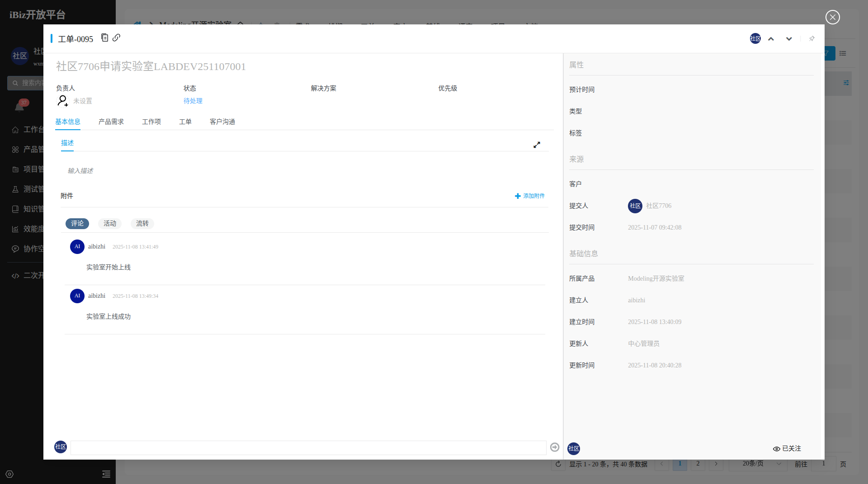Expand the description editor to fullscreen
Viewport: 868px width, 484px height.
tap(537, 145)
